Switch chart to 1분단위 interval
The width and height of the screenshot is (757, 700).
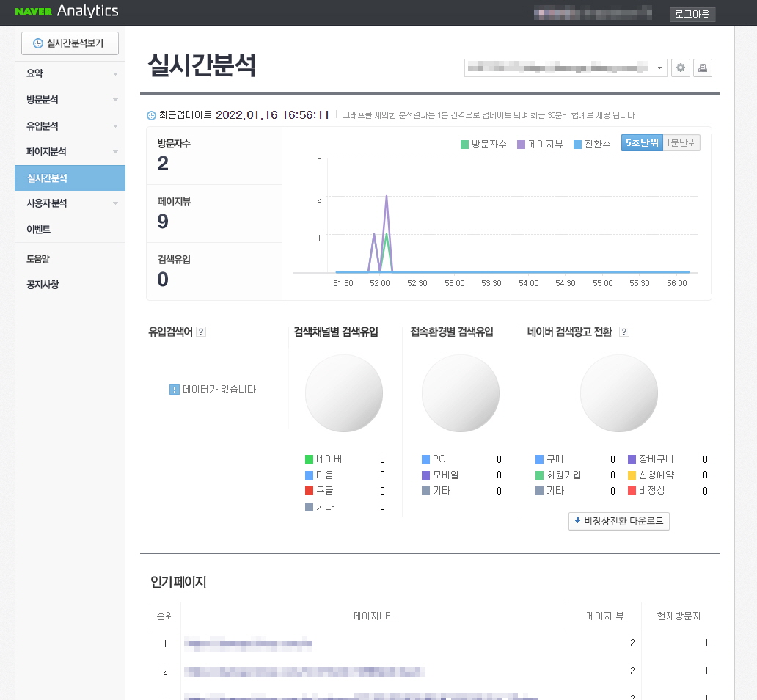coord(679,144)
